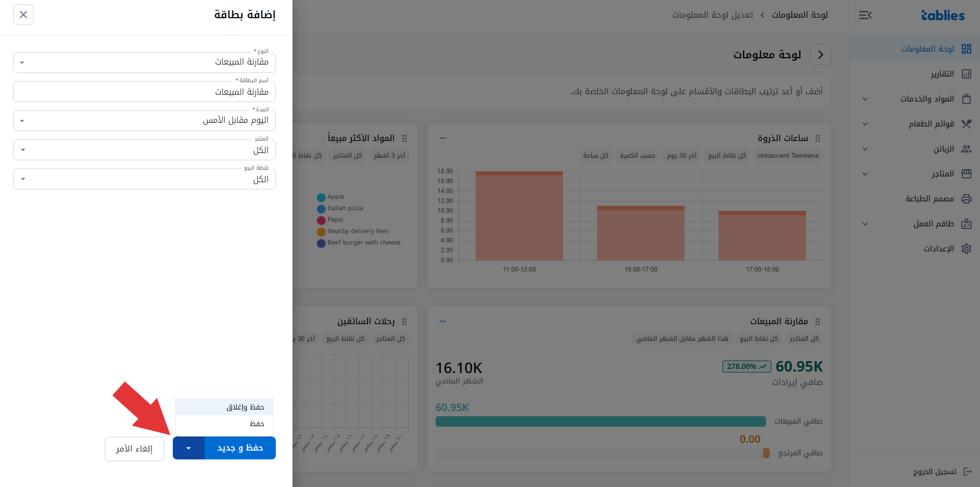Click the restaurant menus utensils icon
Screen dimensions: 980x487
(x=966, y=124)
